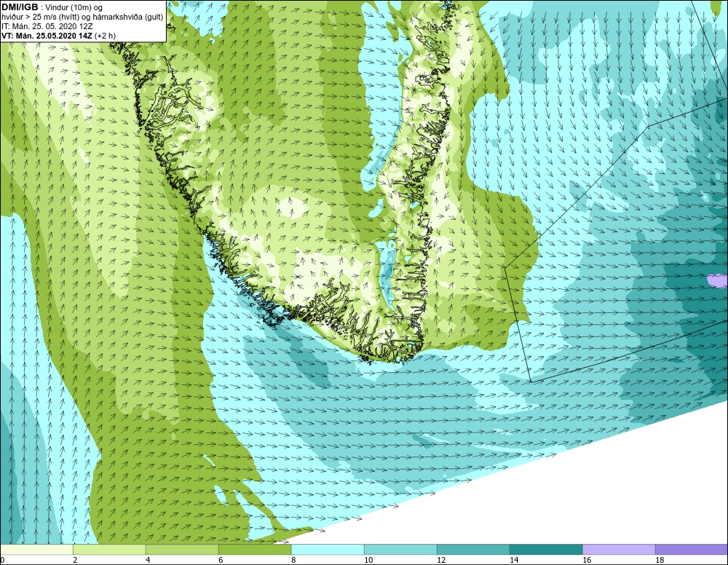Click the title line 'DMI/IGB : Vindur (10m) og'
The image size is (728, 565).
tap(52, 7)
